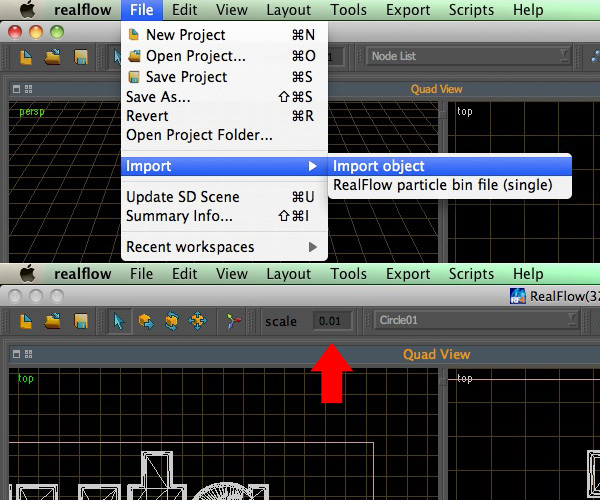
Task: Open File menu in lower menu bar
Action: (x=141, y=274)
